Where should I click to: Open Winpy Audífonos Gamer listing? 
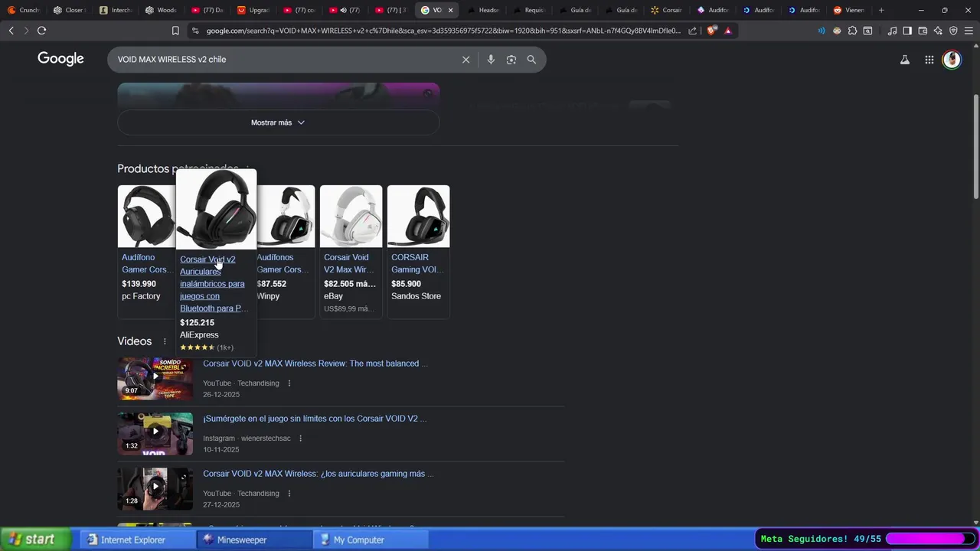pyautogui.click(x=283, y=263)
